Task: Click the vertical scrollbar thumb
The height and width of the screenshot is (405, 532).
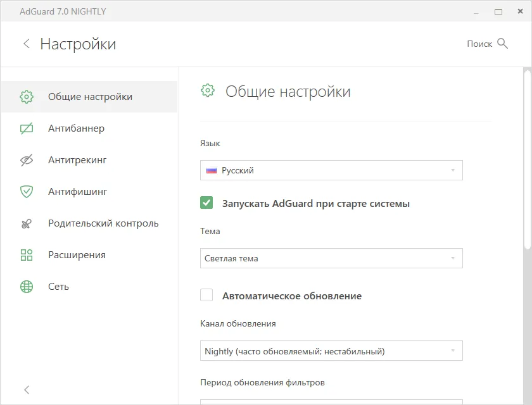Action: tap(527, 159)
